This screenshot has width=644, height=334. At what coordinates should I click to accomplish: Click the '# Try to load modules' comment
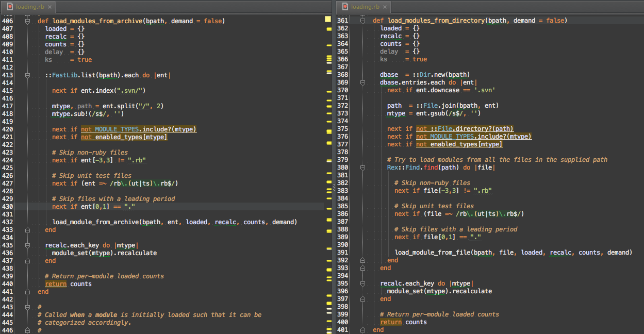point(497,160)
